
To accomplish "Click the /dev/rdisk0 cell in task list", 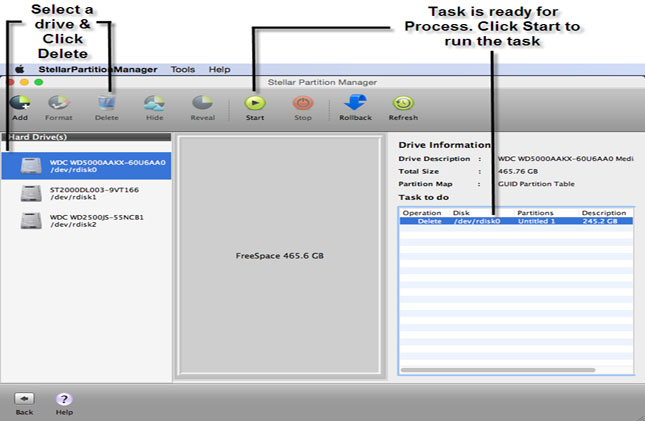I will 477,221.
